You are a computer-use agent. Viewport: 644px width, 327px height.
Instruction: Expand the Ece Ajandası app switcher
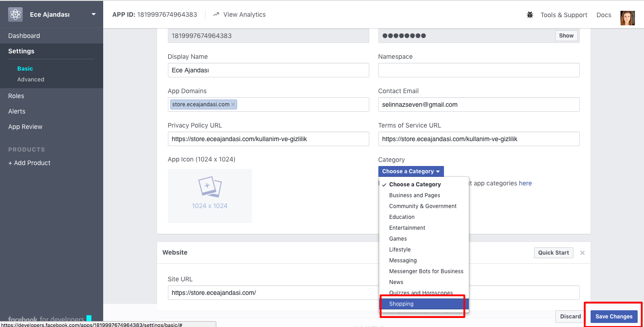click(94, 14)
